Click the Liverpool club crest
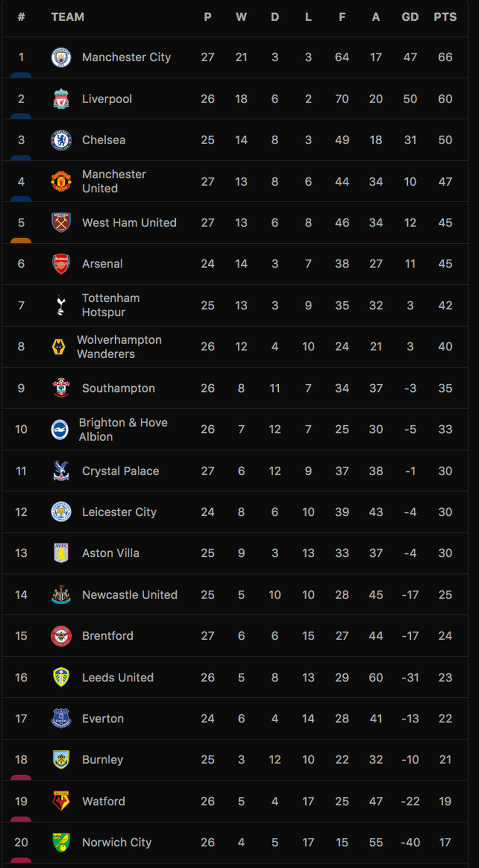 click(x=61, y=99)
